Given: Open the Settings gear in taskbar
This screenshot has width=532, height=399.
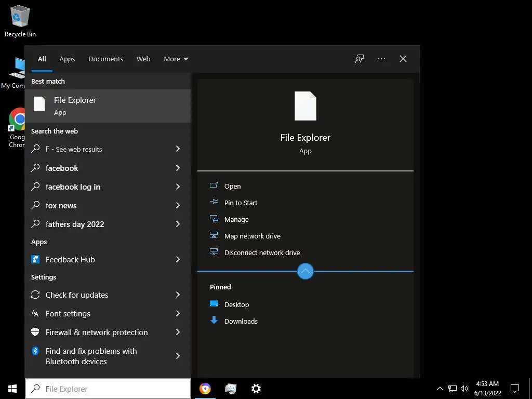Looking at the screenshot, I should point(256,389).
